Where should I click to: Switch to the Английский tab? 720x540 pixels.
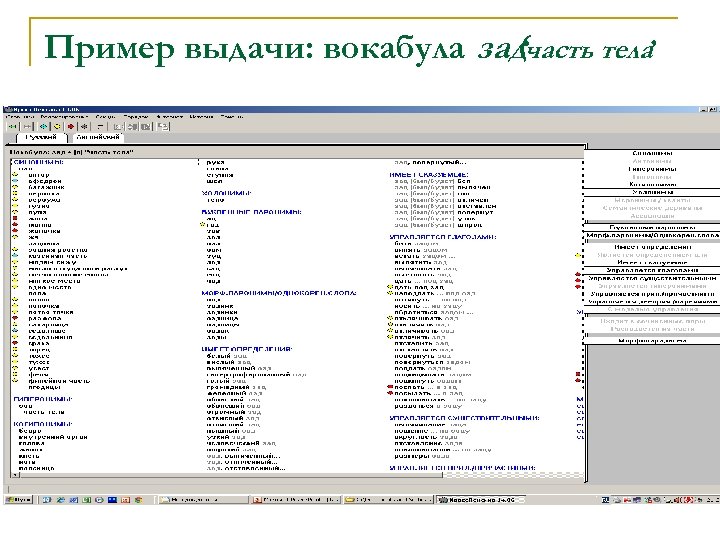coord(97,137)
